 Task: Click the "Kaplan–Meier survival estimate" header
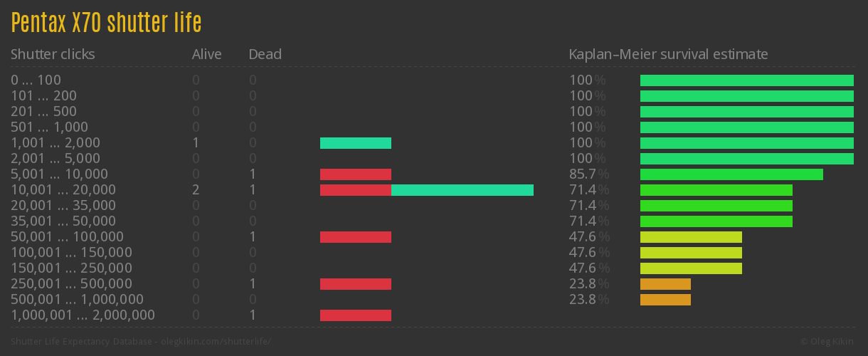668,54
